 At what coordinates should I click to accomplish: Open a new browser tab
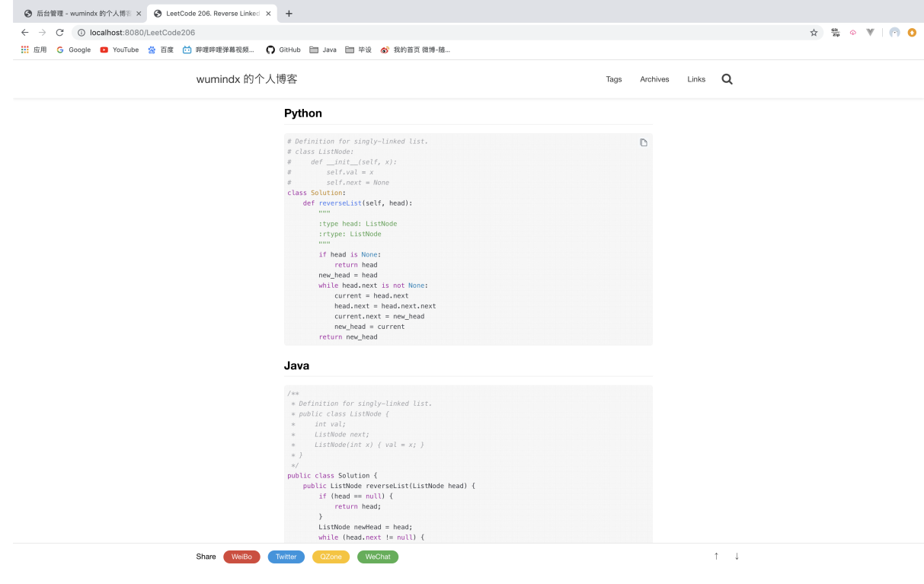pyautogui.click(x=289, y=14)
